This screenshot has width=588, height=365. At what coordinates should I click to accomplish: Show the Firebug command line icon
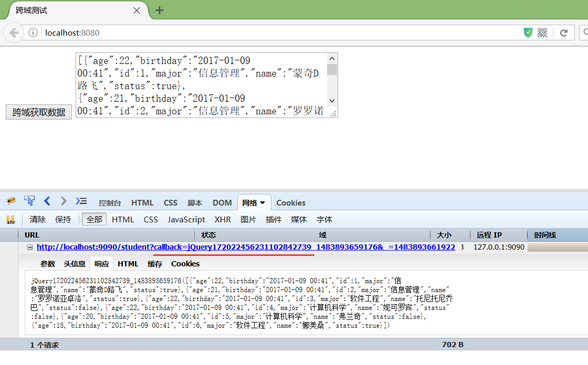tap(81, 201)
